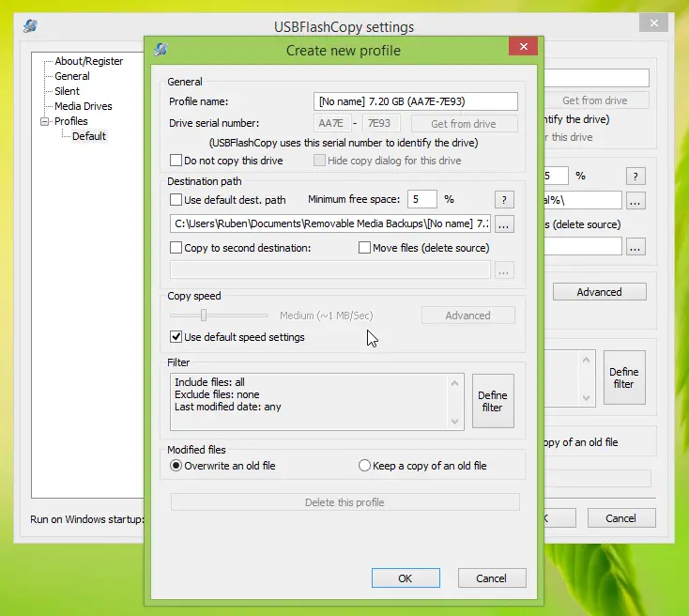Click the background window's path field ending in 'al%\'
689x616 pixels.
point(583,201)
